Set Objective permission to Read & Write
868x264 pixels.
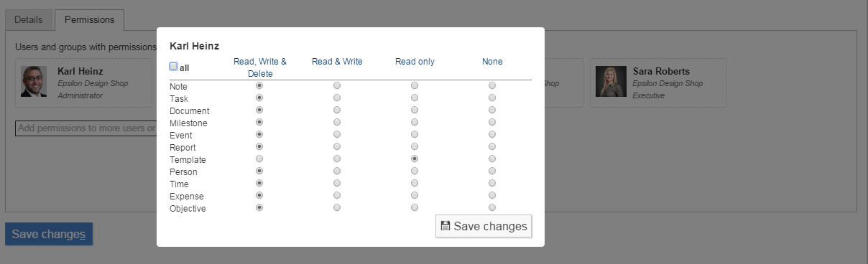click(x=337, y=207)
